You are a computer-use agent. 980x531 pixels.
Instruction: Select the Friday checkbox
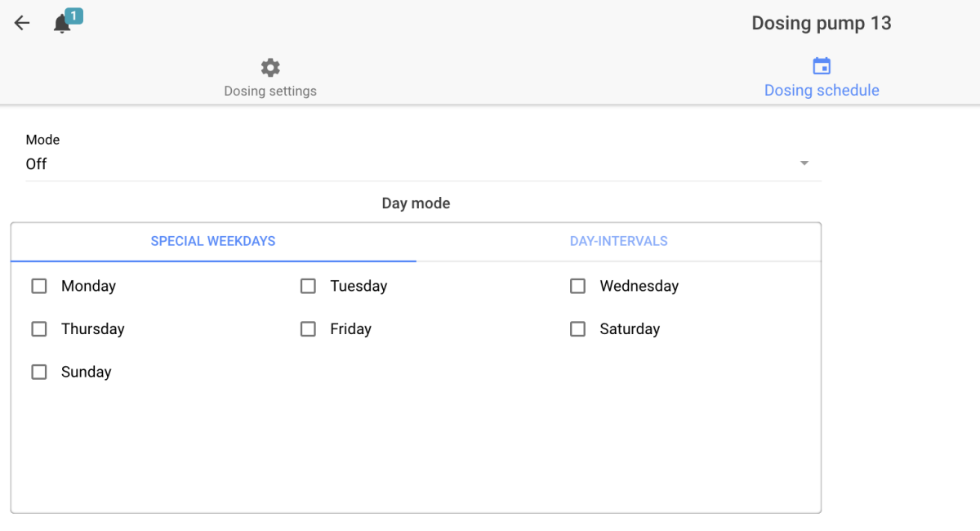(x=308, y=329)
